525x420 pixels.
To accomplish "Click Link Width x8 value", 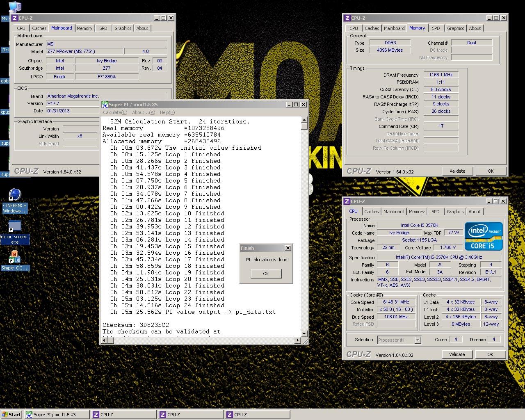I will pos(80,136).
